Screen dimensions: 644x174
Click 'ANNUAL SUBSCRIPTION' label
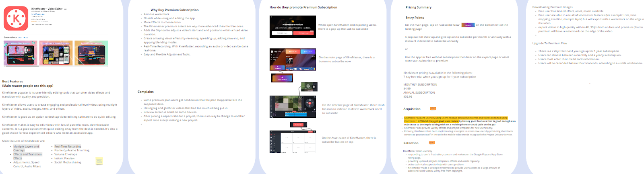(x=419, y=92)
